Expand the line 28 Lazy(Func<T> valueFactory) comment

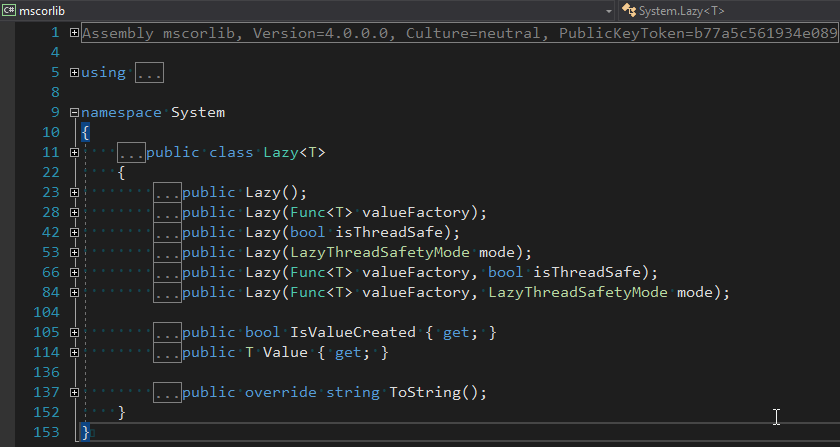point(74,213)
